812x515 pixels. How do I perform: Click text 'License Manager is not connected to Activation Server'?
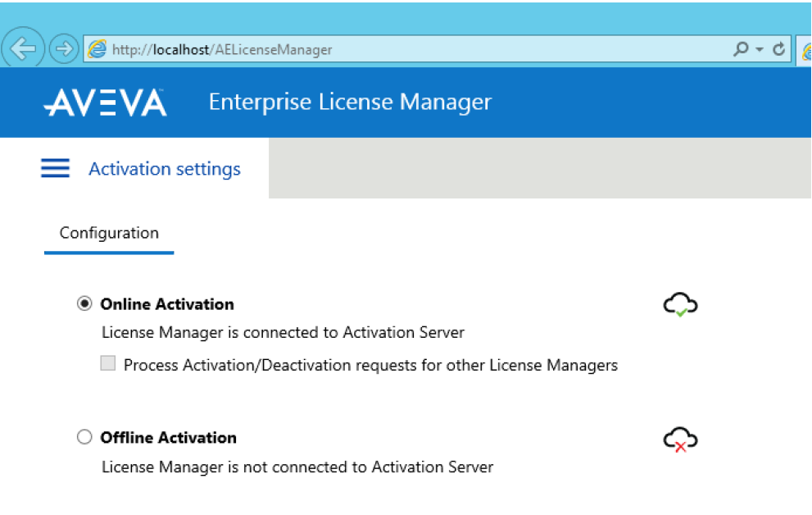[297, 467]
